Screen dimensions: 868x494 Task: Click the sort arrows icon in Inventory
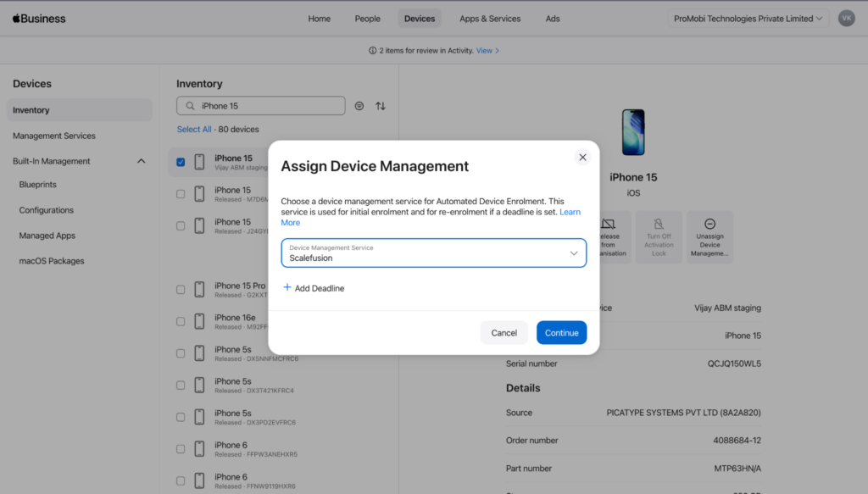pos(381,106)
